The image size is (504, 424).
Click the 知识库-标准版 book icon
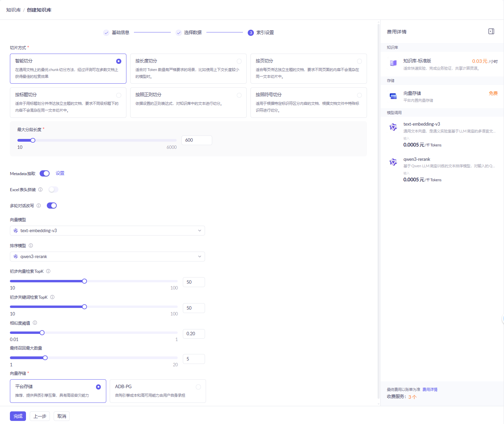tap(393, 63)
